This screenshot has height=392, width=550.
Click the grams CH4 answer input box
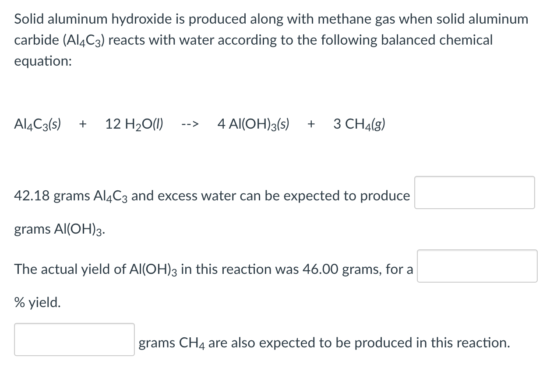tap(74, 339)
